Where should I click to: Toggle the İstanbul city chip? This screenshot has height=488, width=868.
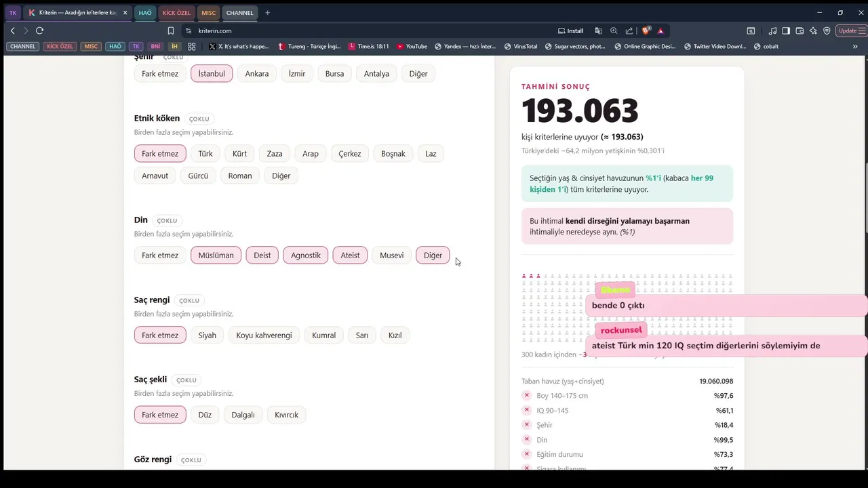[x=212, y=73]
